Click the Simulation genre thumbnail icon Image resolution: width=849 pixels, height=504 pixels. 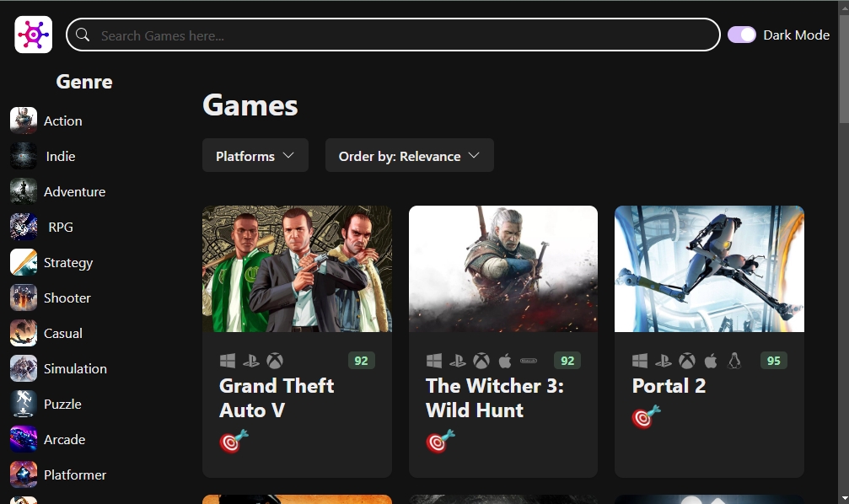point(24,368)
